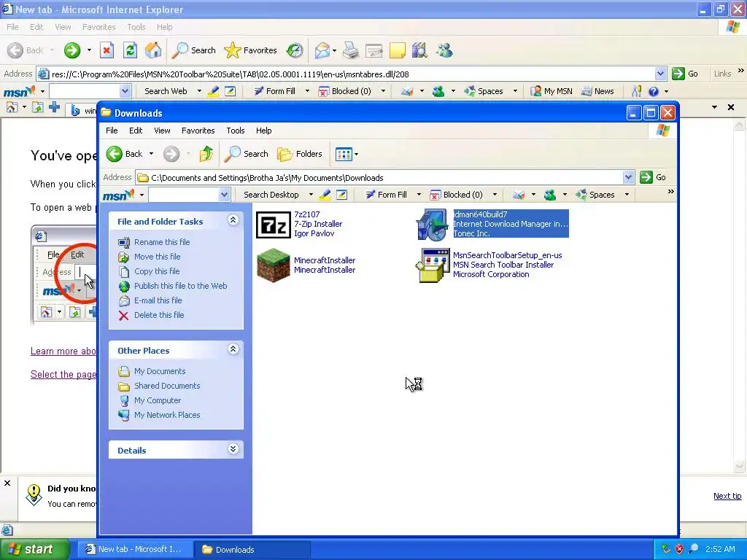Viewport: 747px width, 560px height.
Task: Collapse the File and Folder Tasks panel
Action: coord(233,220)
